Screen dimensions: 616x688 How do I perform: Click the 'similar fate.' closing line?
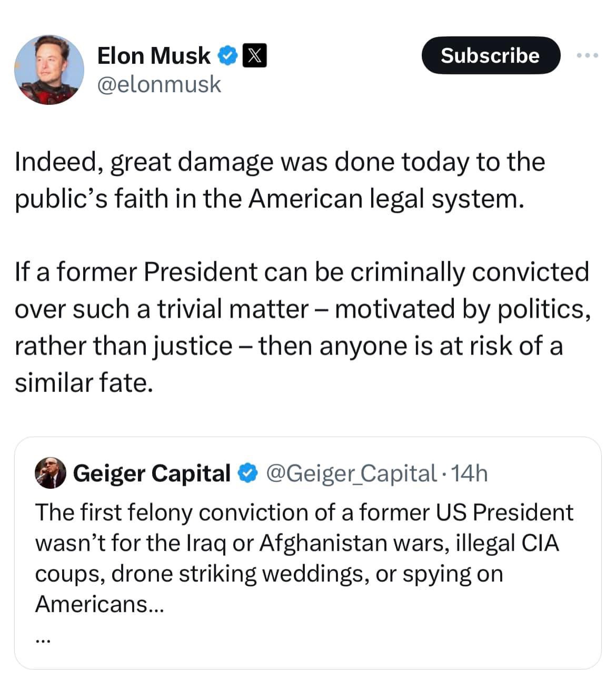point(84,383)
